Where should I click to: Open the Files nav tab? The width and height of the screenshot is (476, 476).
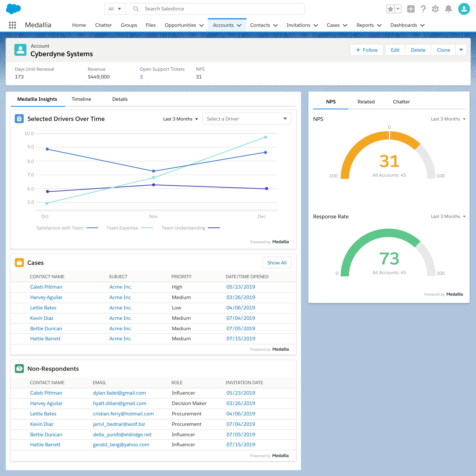click(x=151, y=25)
